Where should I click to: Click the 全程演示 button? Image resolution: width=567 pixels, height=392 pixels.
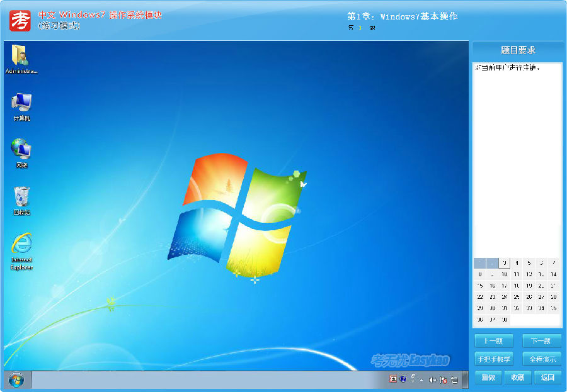542,359
